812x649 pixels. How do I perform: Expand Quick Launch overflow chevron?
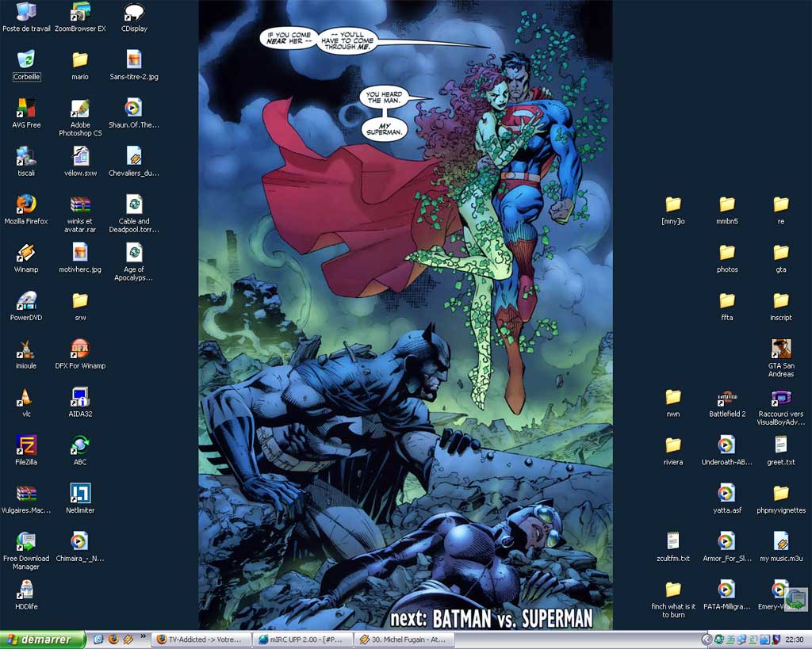tap(143, 637)
